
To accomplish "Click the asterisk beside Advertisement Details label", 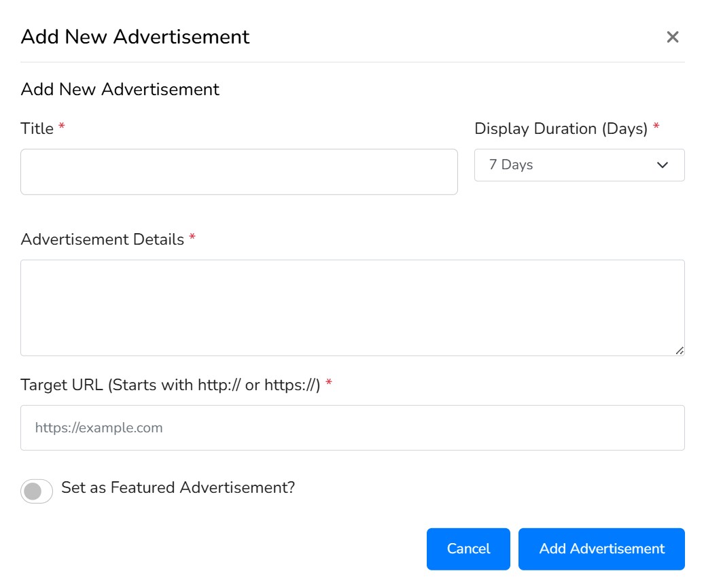I will 192,239.
